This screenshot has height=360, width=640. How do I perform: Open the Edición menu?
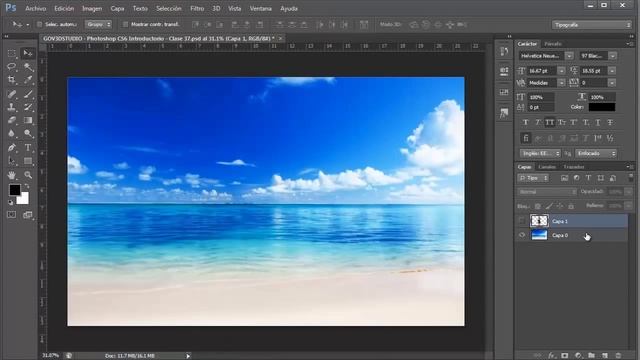click(x=64, y=8)
